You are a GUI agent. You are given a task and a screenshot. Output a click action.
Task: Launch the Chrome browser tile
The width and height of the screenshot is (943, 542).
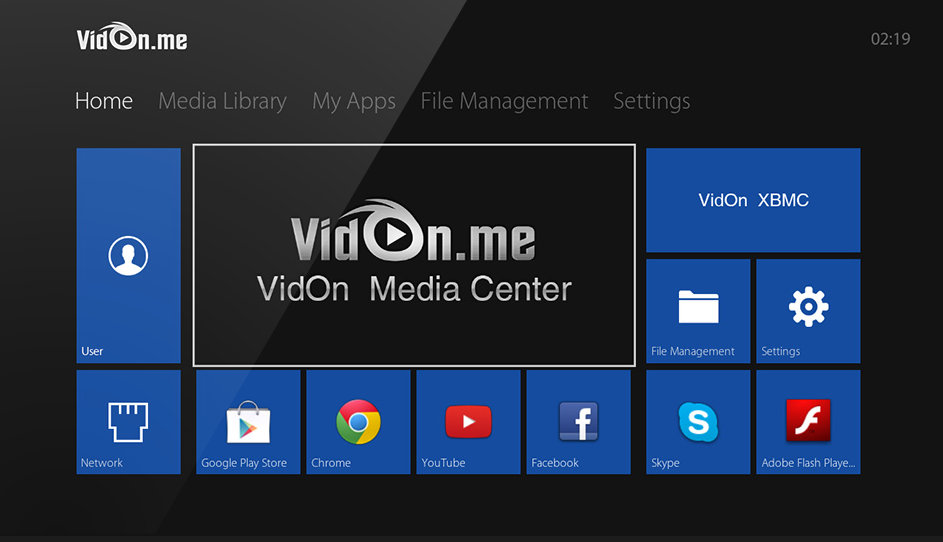358,422
